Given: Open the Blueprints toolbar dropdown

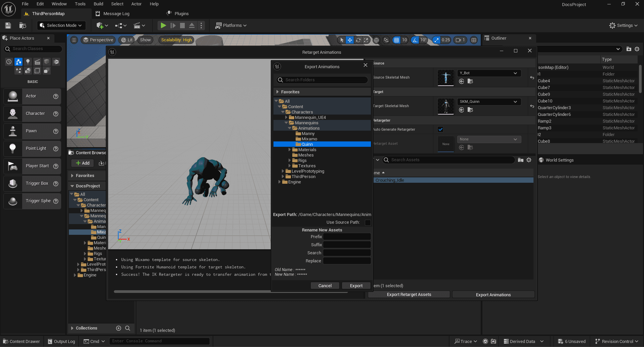Looking at the screenshot, I should (x=121, y=26).
